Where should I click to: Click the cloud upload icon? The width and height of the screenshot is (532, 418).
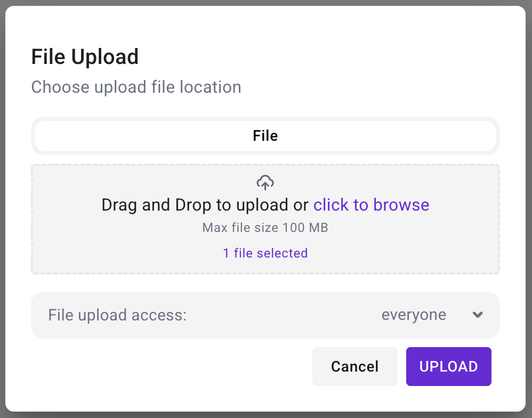(265, 183)
